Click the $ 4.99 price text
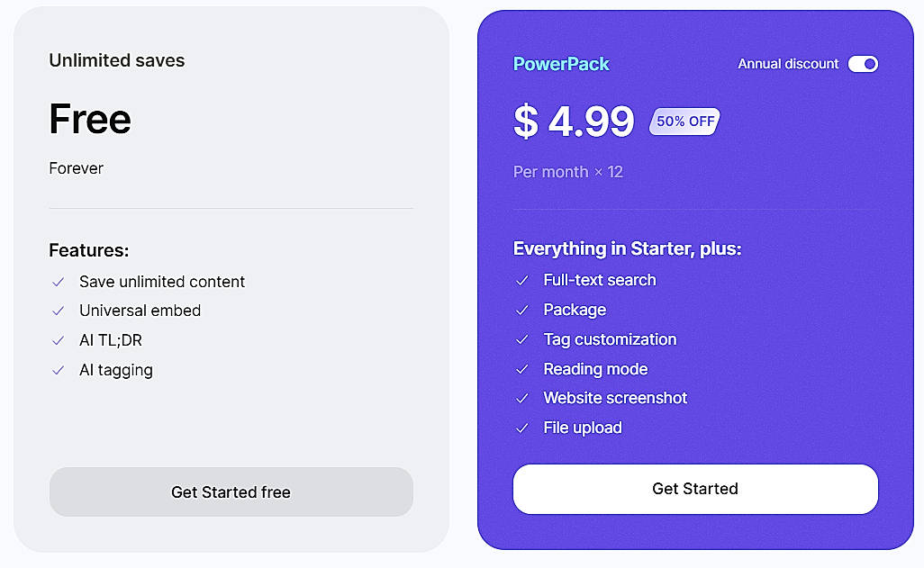The image size is (924, 568). [575, 122]
